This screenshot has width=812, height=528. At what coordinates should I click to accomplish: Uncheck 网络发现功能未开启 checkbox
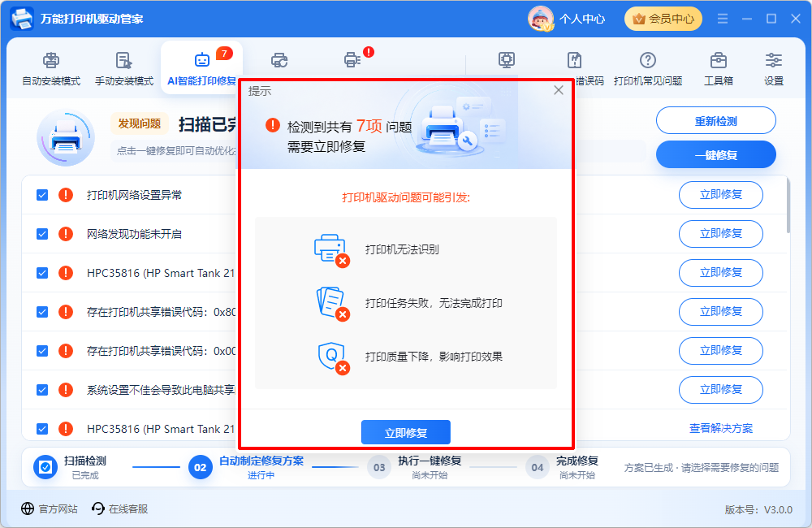pos(42,234)
